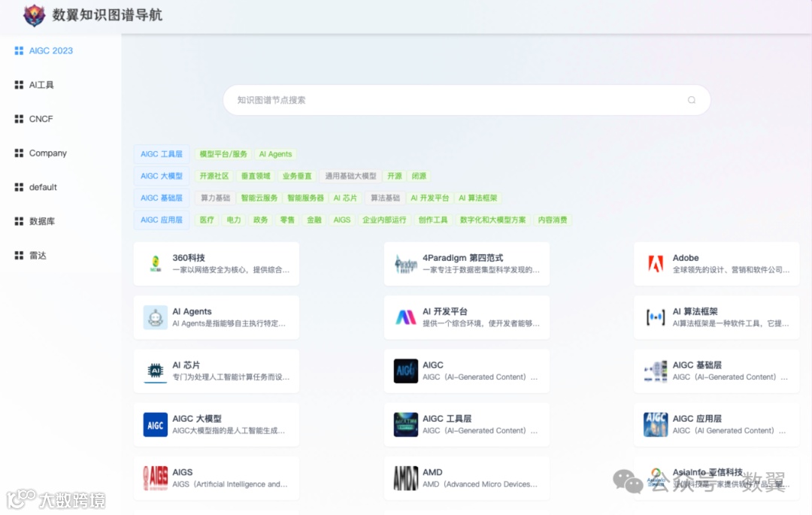Image resolution: width=812 pixels, height=515 pixels.
Task: Click the 内容消费 tag
Action: tap(553, 220)
